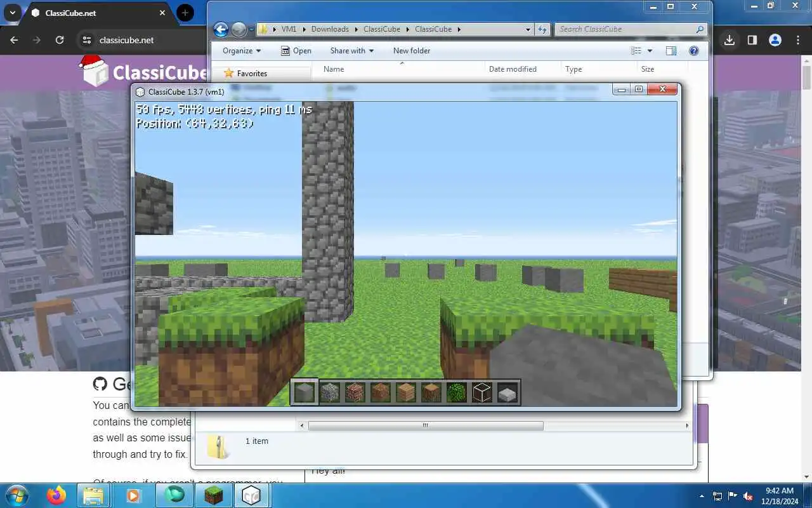Viewport: 812px width, 508px height.
Task: Click the ClassiCube logo on webpage
Action: click(x=145, y=71)
